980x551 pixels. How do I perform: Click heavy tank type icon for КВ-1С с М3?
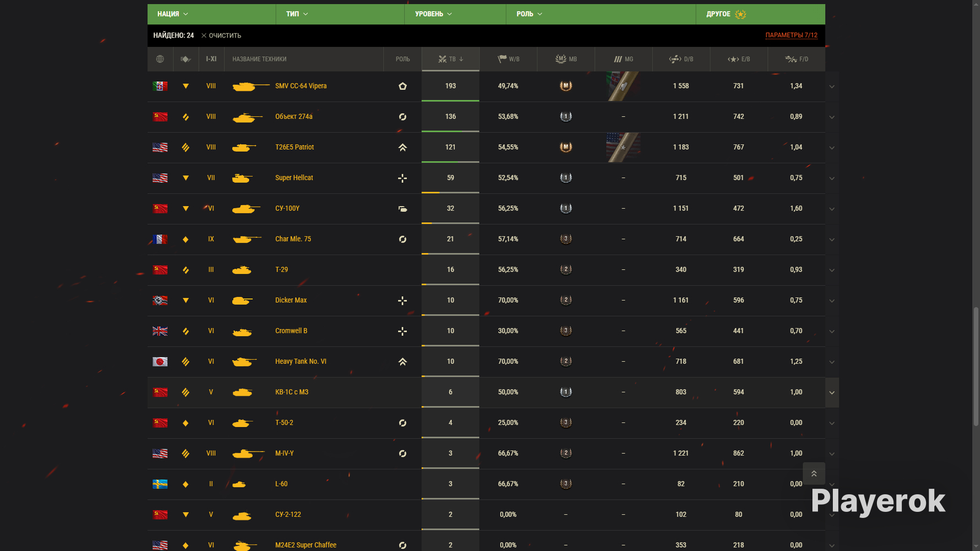coord(186,392)
